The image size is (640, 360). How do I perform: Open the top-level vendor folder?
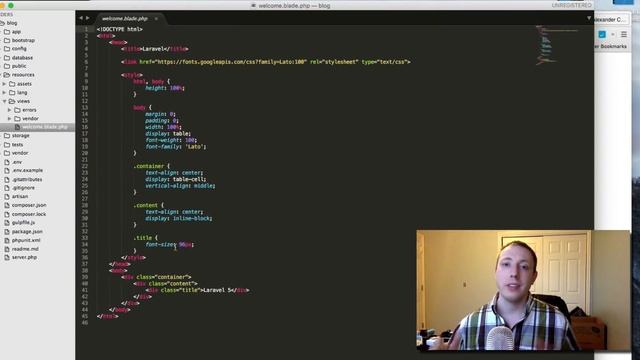(20, 153)
